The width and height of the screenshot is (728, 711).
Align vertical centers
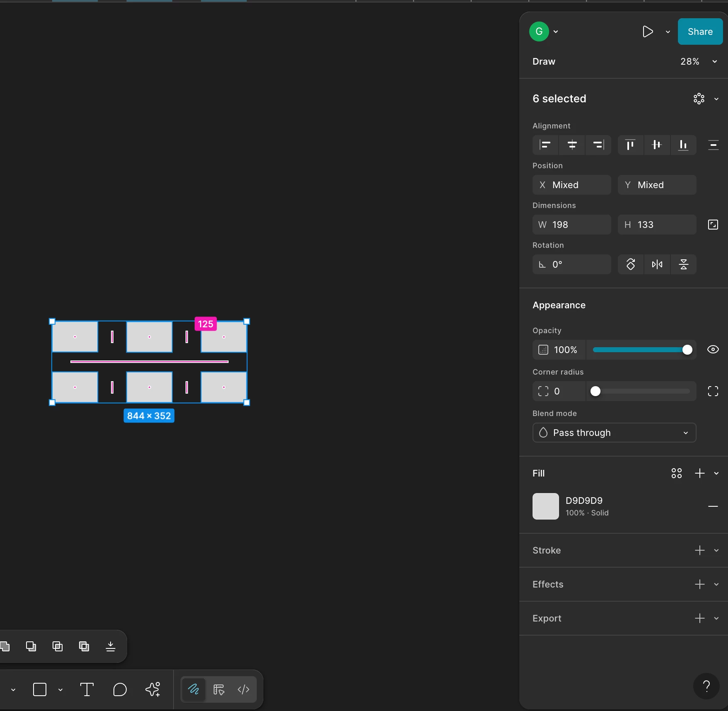[x=657, y=145]
